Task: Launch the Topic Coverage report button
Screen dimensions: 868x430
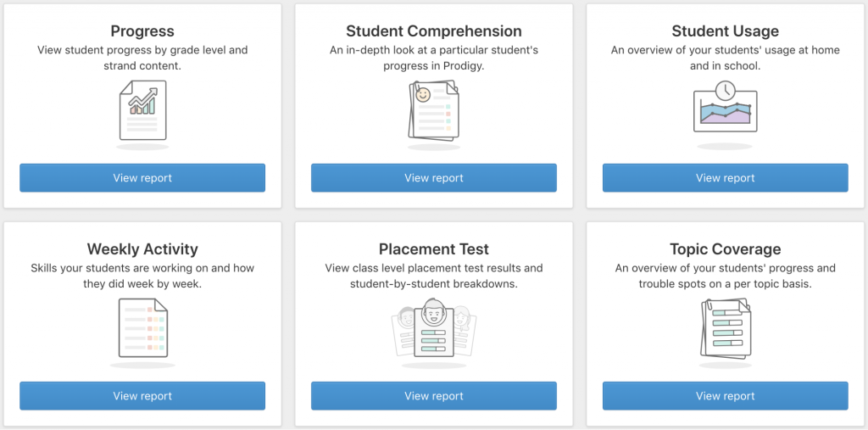Action: (725, 396)
